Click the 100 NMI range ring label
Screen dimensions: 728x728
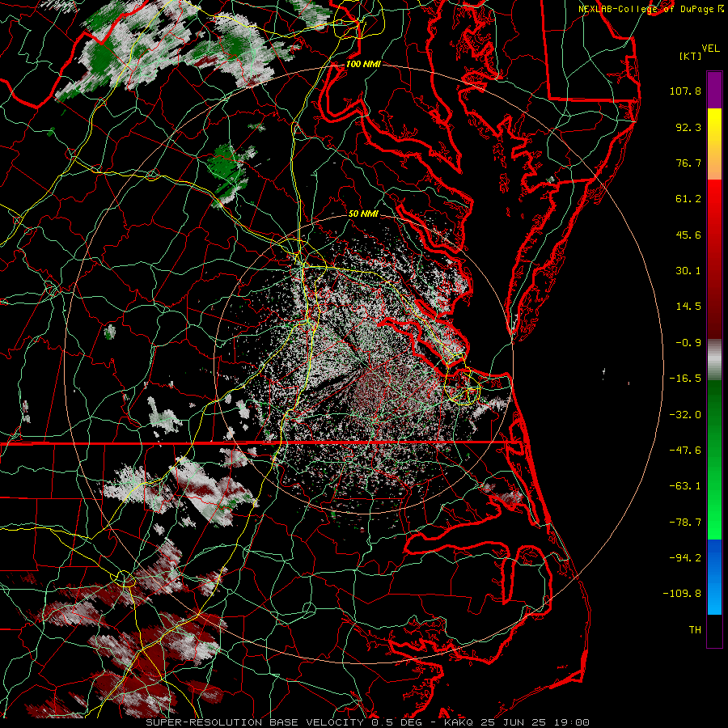coord(363,64)
